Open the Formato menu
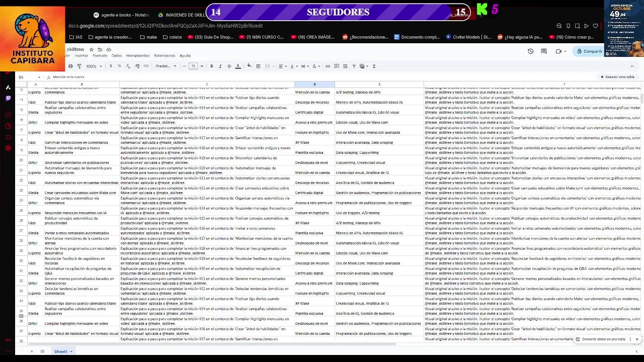Screen dimensions: 644x362 coord(100,56)
